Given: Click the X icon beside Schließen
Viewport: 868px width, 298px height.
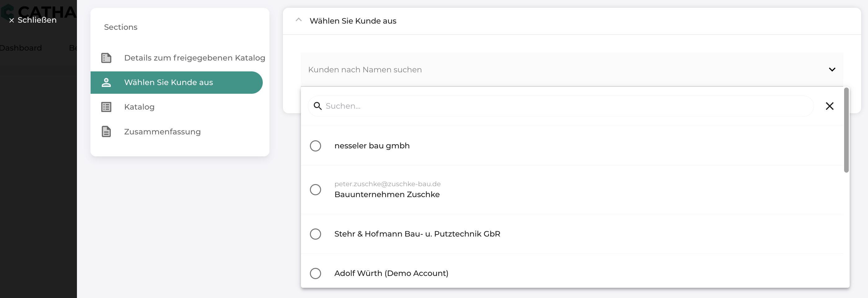Looking at the screenshot, I should pyautogui.click(x=11, y=20).
